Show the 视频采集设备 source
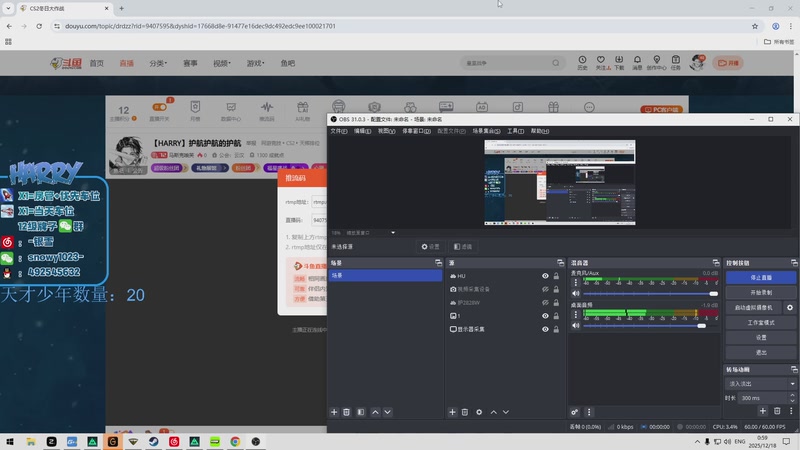Viewport: 800px width, 450px height. [x=545, y=289]
